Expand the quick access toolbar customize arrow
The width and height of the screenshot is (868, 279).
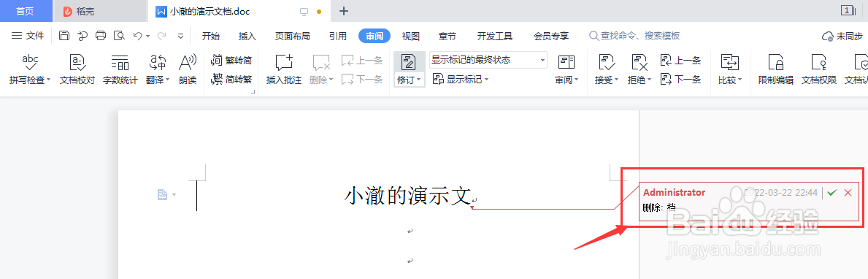[180, 36]
